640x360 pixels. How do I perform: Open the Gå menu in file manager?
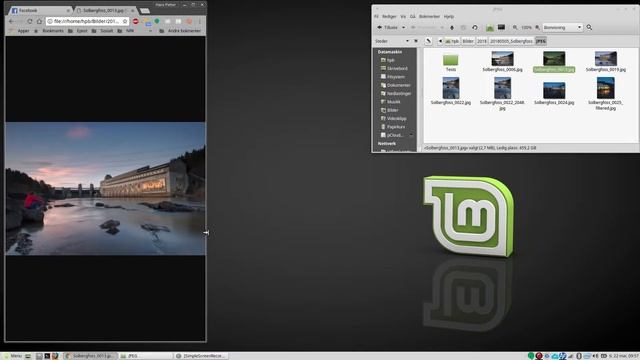click(413, 17)
